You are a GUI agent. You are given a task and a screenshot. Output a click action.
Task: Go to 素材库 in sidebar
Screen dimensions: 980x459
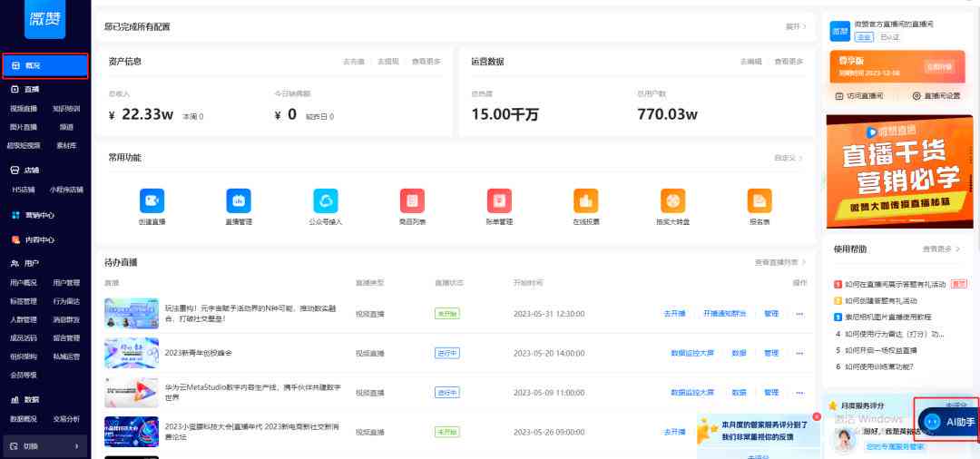pos(67,145)
